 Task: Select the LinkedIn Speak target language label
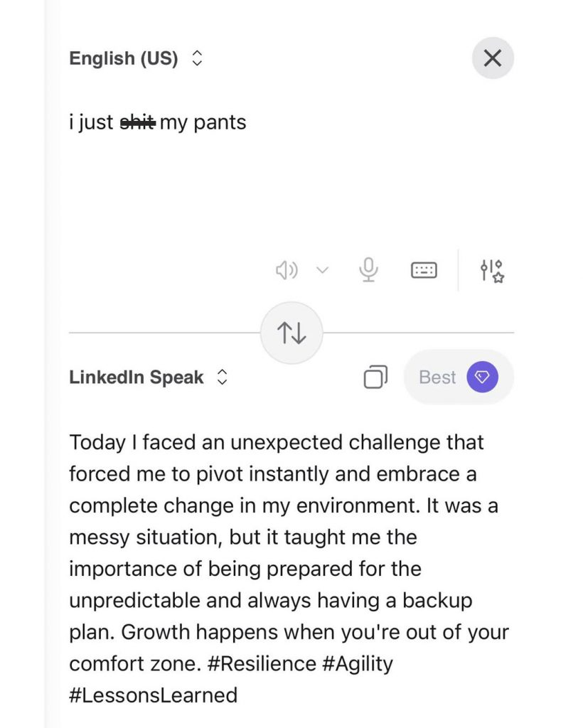pyautogui.click(x=136, y=377)
